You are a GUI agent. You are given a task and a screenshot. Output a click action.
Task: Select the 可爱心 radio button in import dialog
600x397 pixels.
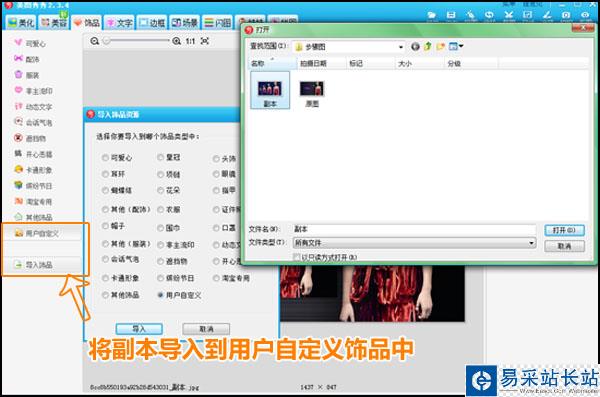[105, 158]
